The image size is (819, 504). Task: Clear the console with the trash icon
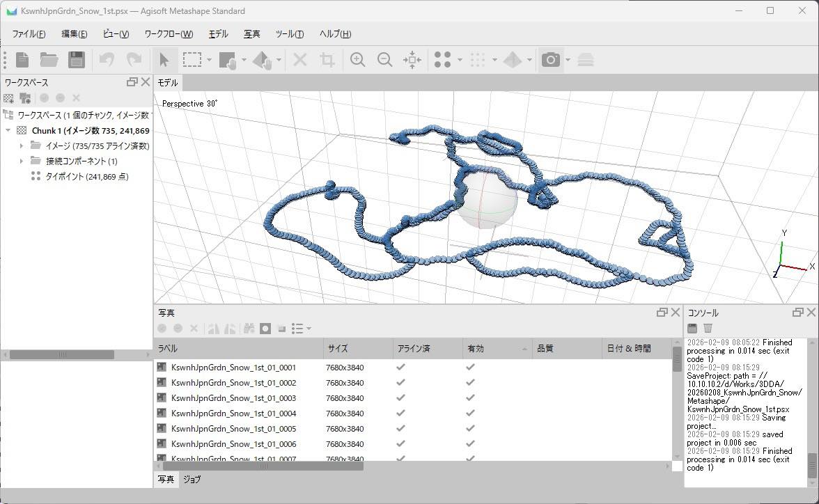pos(708,328)
